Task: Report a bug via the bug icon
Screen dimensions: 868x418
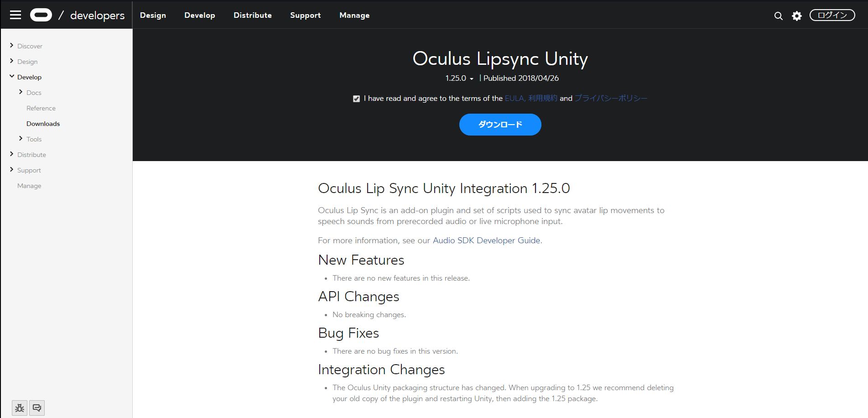Action: [x=20, y=408]
